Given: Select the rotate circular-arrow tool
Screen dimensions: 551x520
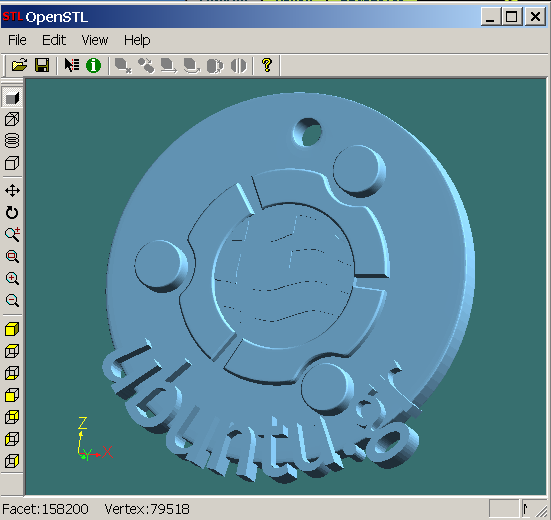Looking at the screenshot, I should [x=12, y=213].
